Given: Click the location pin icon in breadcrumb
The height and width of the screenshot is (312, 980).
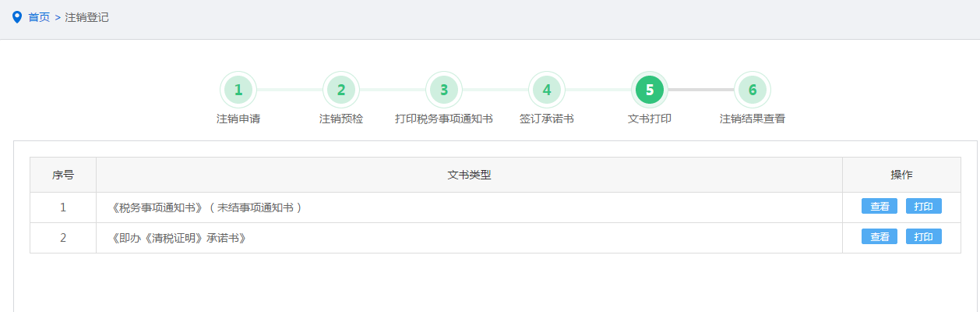Looking at the screenshot, I should coord(17,17).
